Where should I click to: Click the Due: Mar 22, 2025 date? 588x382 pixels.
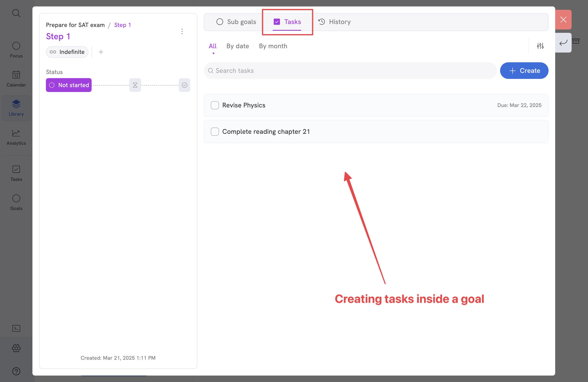pyautogui.click(x=519, y=105)
